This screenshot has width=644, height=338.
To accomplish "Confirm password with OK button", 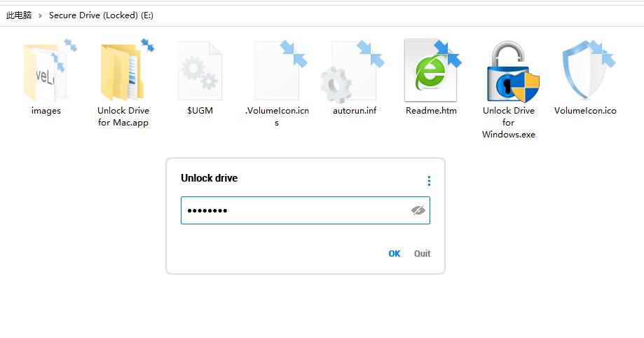I will (395, 253).
